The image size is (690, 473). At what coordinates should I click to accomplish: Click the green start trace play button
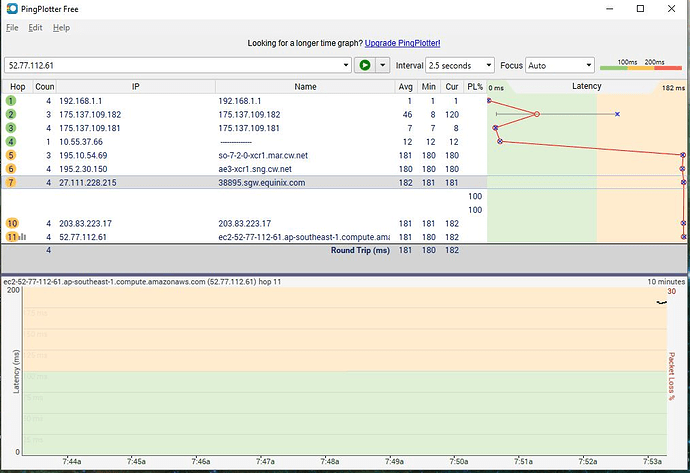[x=365, y=65]
